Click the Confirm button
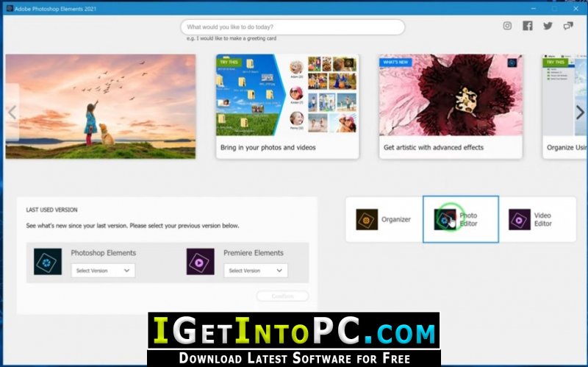 [282, 296]
